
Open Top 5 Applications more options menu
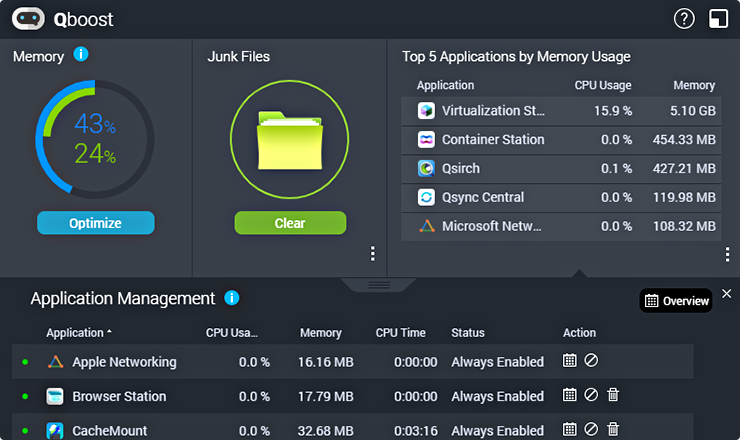coord(727,254)
